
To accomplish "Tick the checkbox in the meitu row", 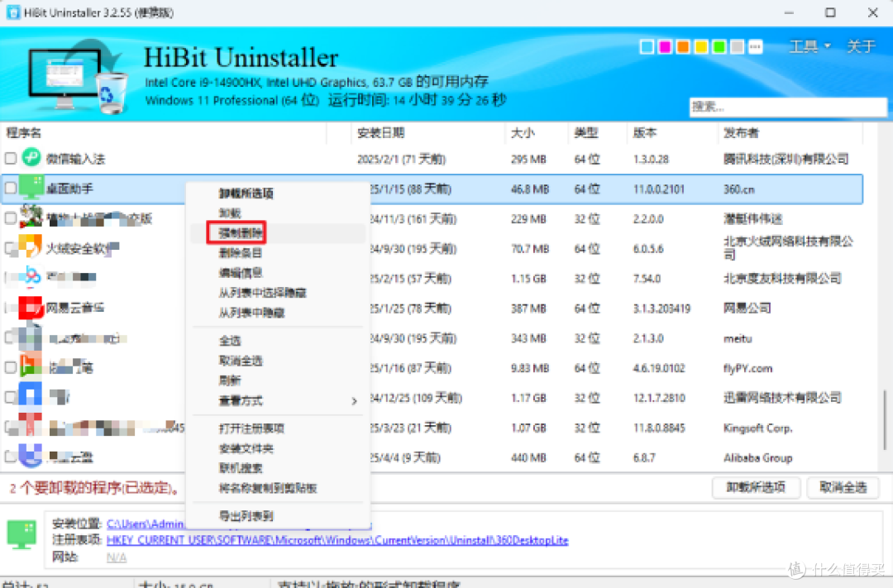I will point(10,337).
